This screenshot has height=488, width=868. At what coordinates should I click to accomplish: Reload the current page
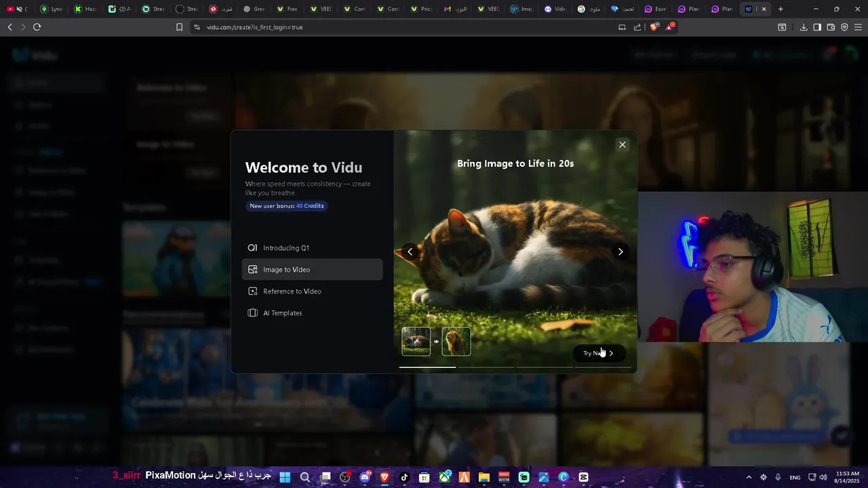(x=37, y=27)
